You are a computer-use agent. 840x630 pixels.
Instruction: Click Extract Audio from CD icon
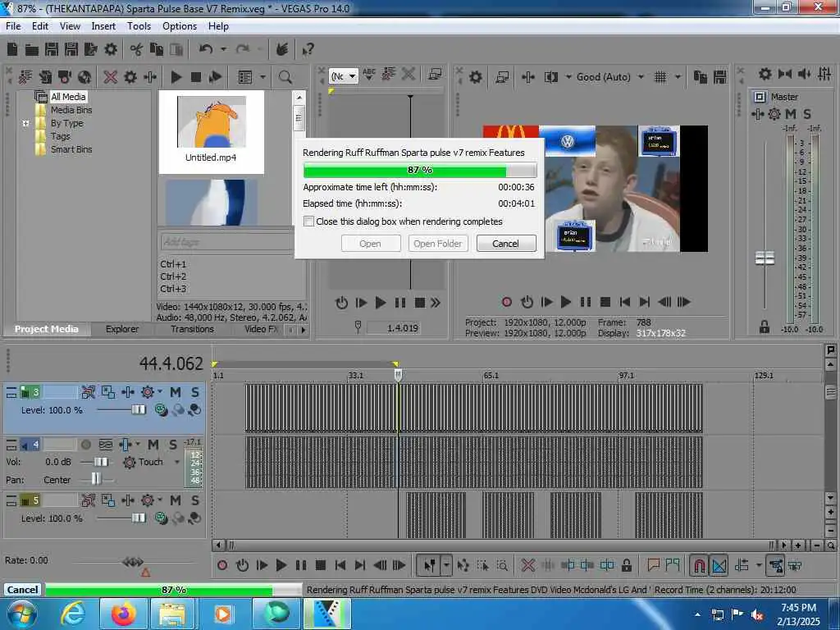65,76
